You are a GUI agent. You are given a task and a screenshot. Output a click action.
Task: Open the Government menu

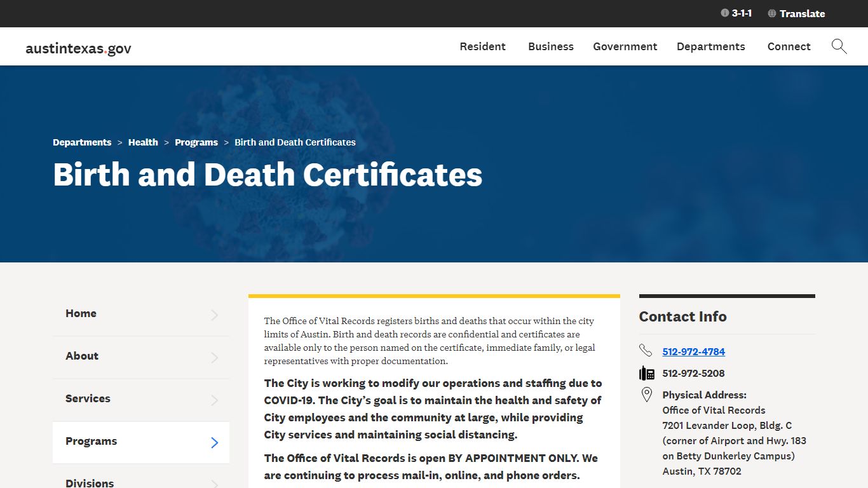tap(625, 46)
